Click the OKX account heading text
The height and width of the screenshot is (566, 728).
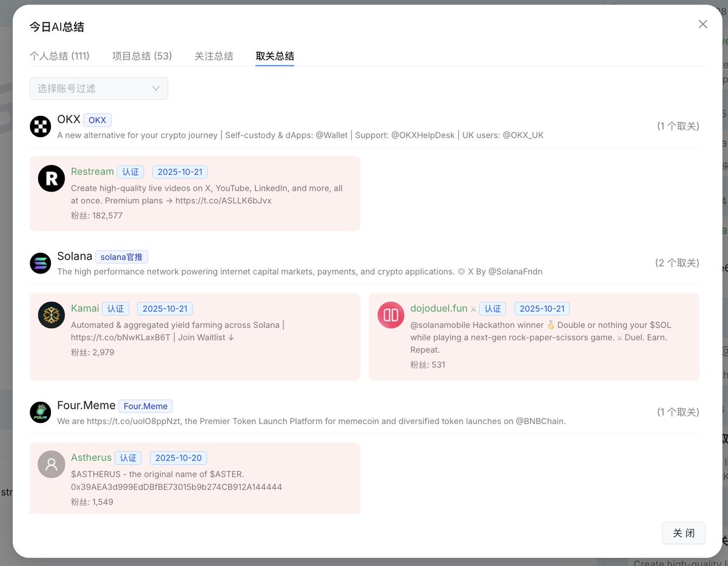pyautogui.click(x=69, y=120)
